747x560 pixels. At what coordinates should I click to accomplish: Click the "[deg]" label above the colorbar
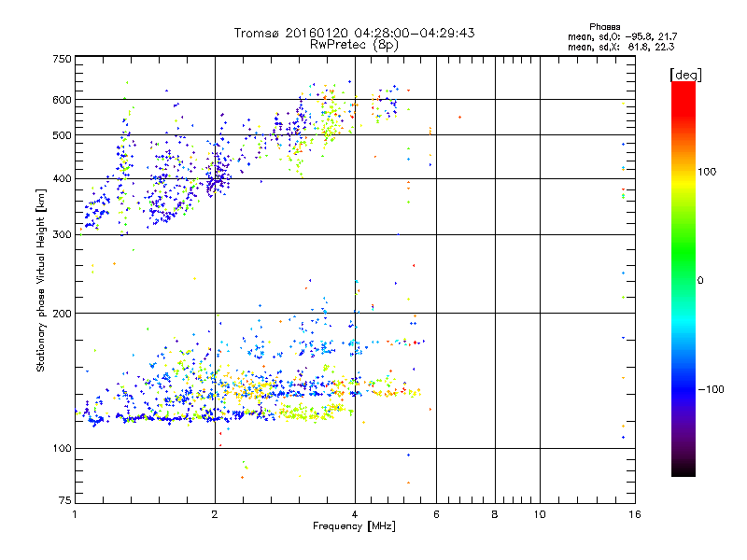pyautogui.click(x=685, y=75)
